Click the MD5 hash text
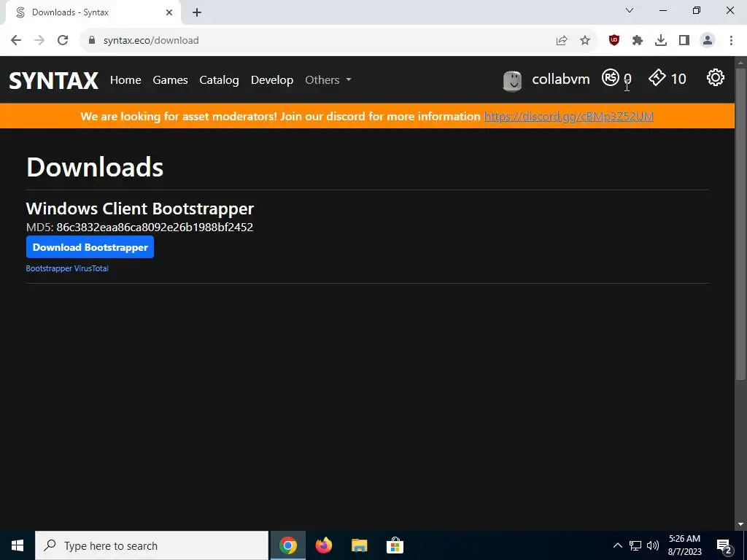 tap(155, 227)
